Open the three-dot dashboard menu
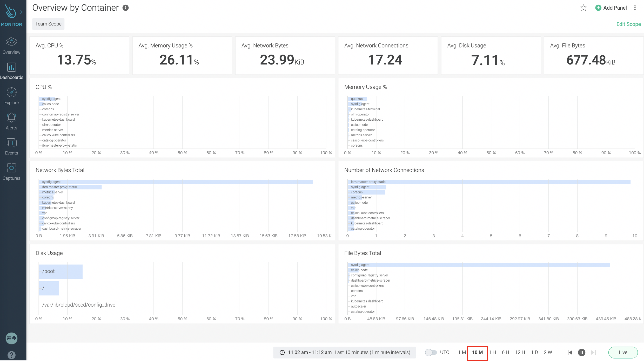The image size is (644, 363). [x=635, y=8]
